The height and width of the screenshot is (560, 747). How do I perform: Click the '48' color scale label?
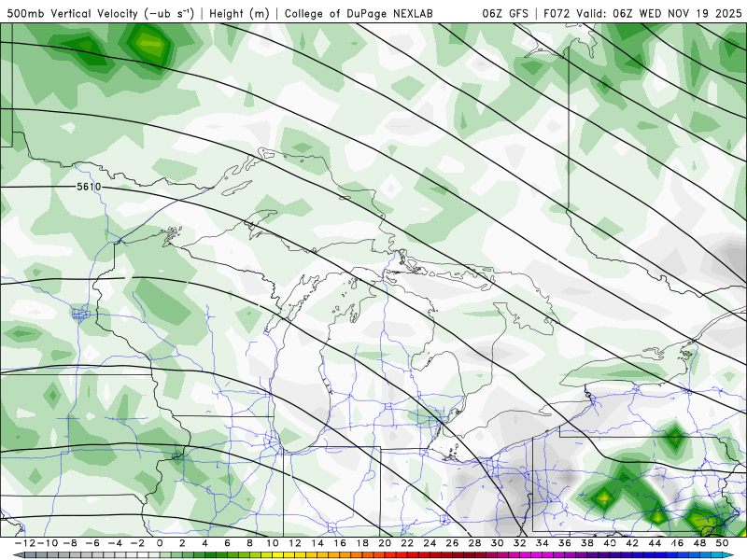tap(699, 543)
